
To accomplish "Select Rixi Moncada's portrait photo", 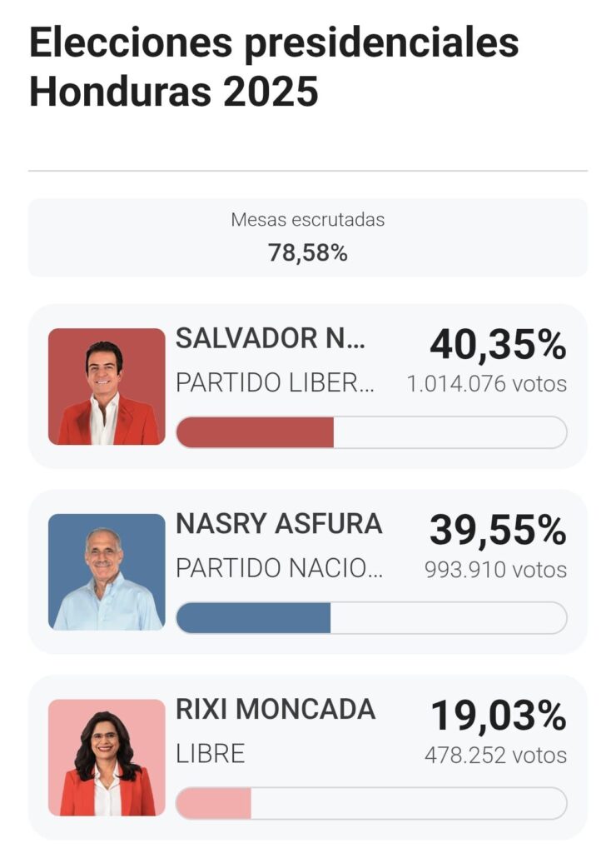I will 107,757.
